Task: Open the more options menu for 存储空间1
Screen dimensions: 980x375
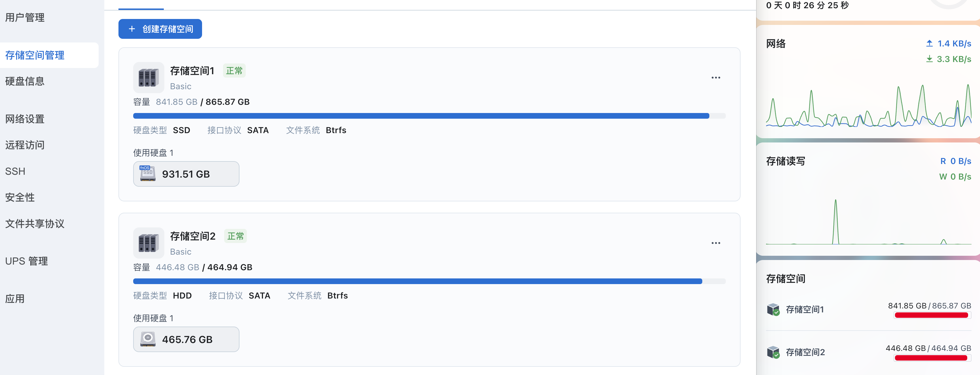Action: click(x=716, y=78)
